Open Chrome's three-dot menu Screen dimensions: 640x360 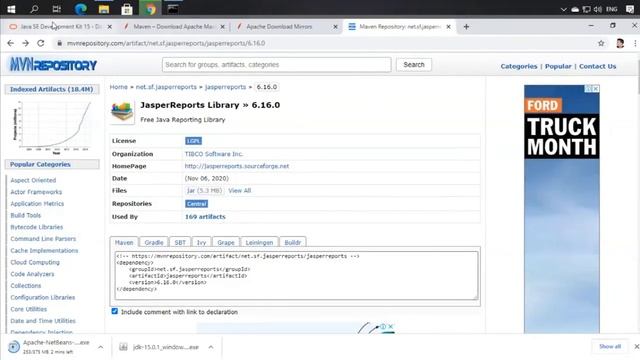tap(635, 43)
